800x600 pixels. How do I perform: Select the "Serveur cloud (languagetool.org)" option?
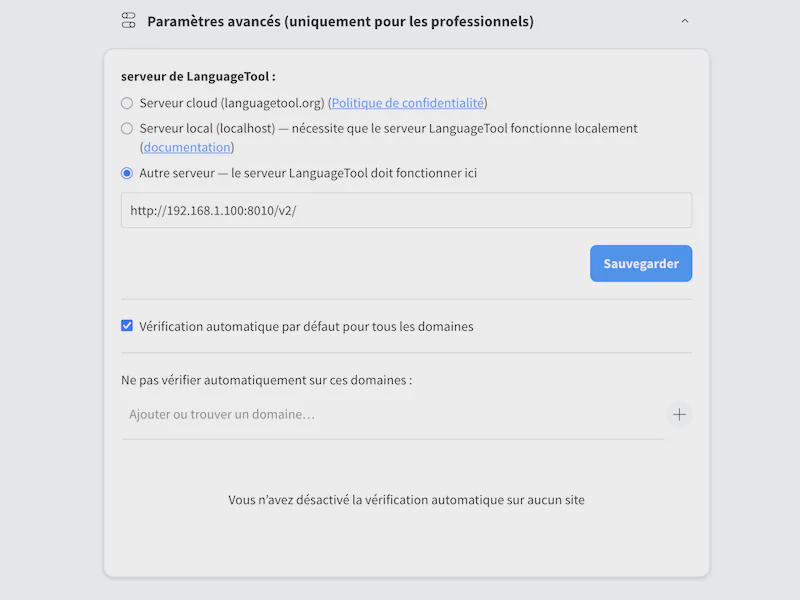127,102
